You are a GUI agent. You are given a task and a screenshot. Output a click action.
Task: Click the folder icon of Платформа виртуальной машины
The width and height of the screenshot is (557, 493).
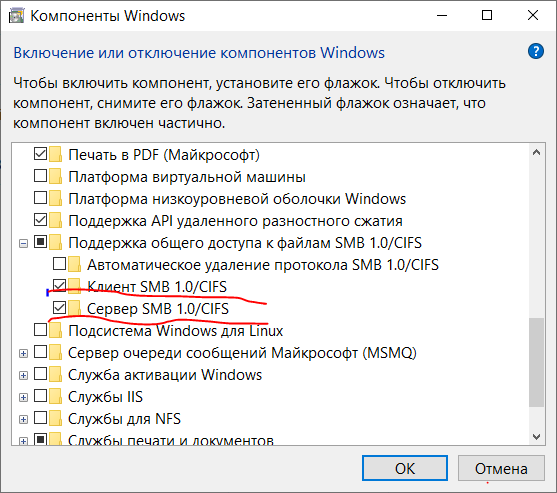coord(55,176)
